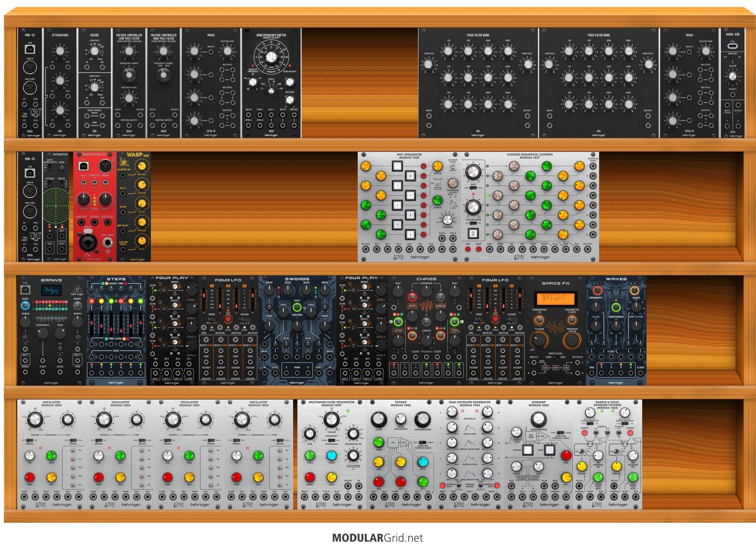Click the Sample & Hold Module 1036 title
756x547 pixels.
[607, 405]
